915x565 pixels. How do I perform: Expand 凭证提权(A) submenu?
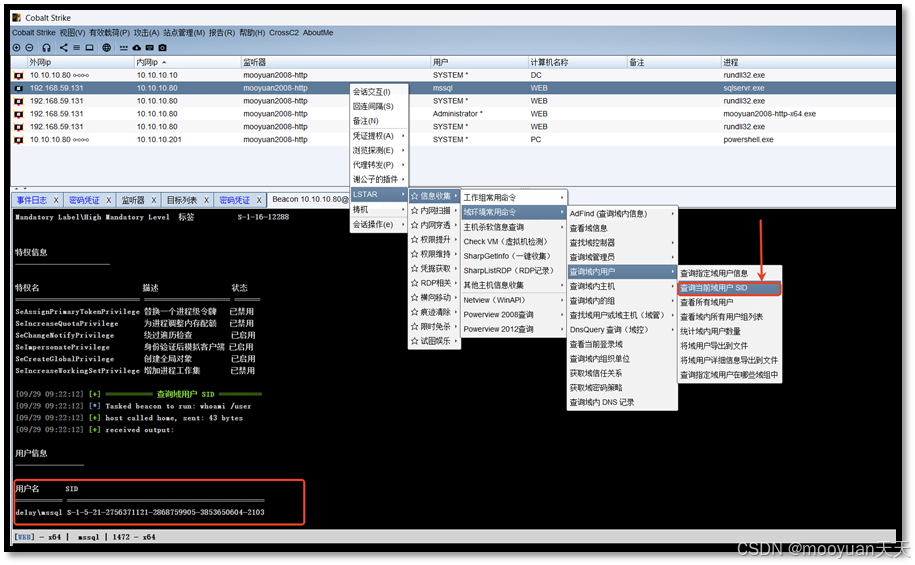pyautogui.click(x=379, y=135)
